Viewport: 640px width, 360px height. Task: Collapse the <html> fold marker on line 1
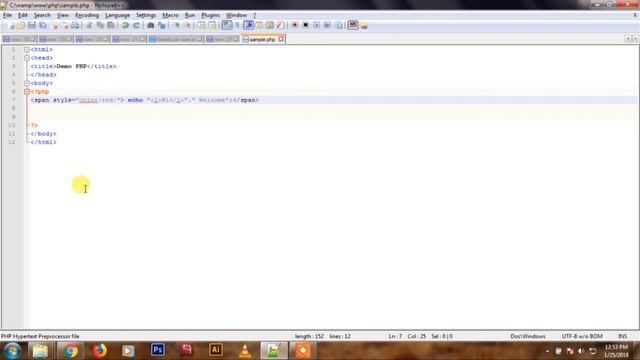[27, 49]
